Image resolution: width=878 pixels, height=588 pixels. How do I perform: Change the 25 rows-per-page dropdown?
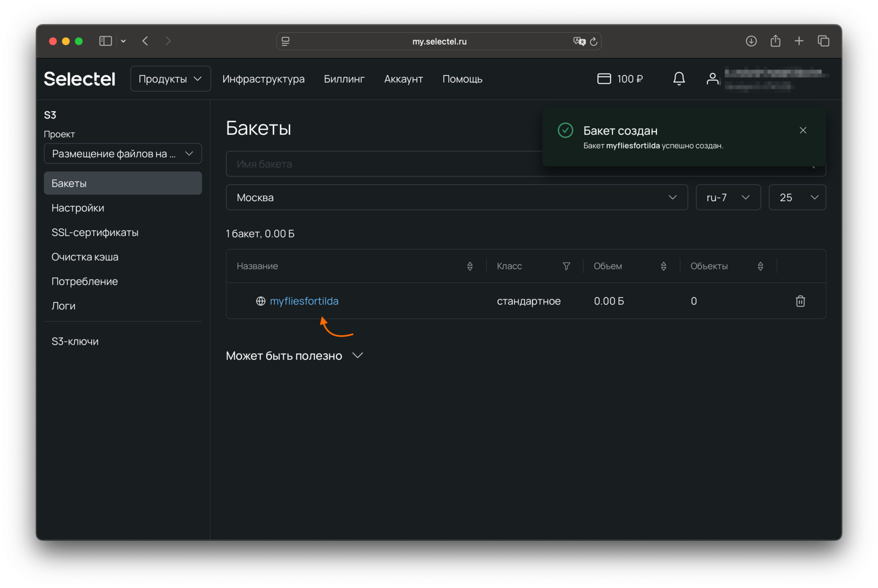coord(798,197)
